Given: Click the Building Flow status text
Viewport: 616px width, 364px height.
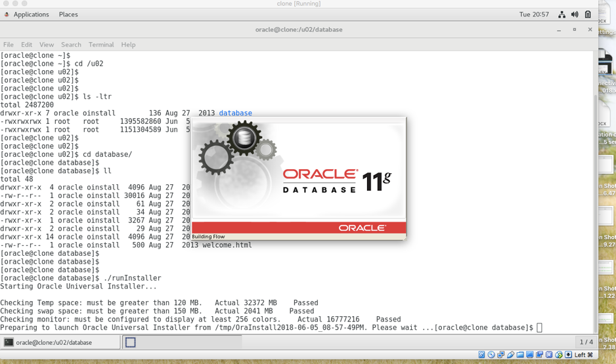Looking at the screenshot, I should point(208,237).
